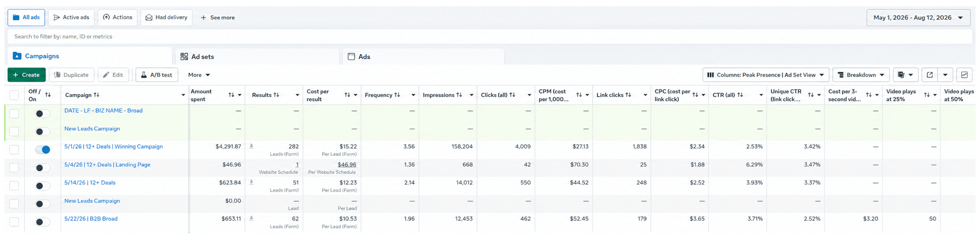Select the Active ads filter
Image resolution: width=980 pixels, height=240 pixels.
click(x=71, y=17)
